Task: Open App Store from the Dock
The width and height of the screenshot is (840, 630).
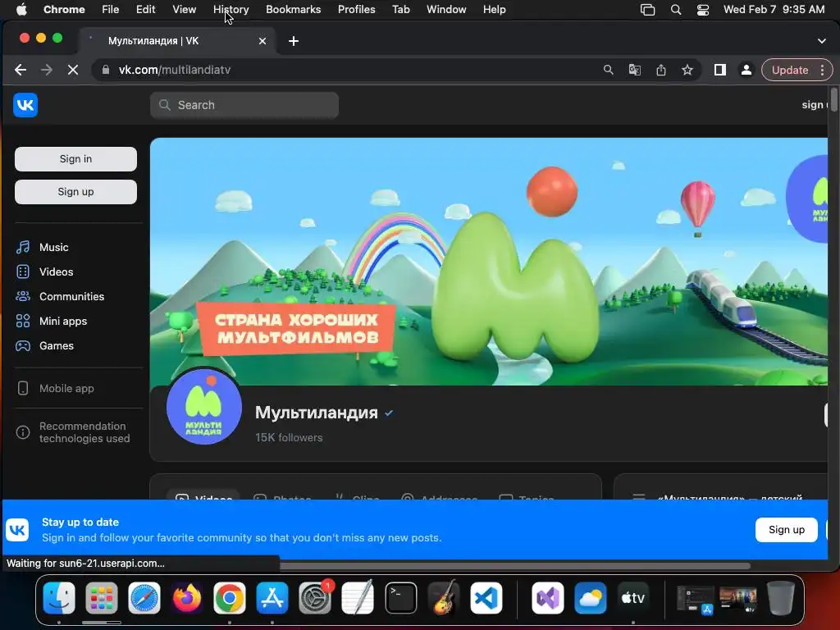Action: [272, 598]
